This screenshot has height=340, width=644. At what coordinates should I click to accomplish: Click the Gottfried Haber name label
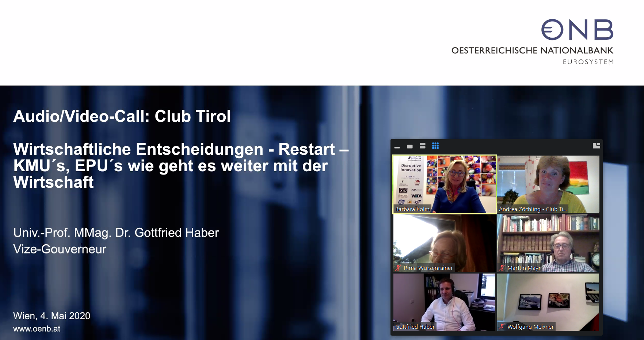415,327
